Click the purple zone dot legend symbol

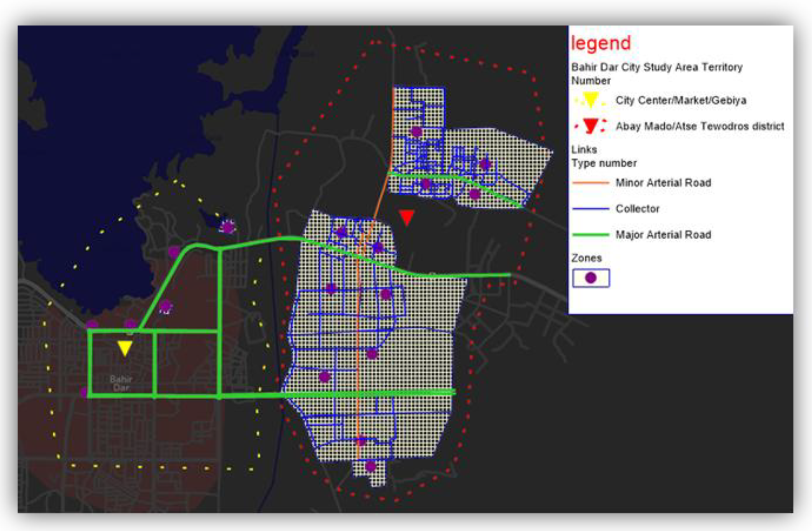pyautogui.click(x=591, y=278)
